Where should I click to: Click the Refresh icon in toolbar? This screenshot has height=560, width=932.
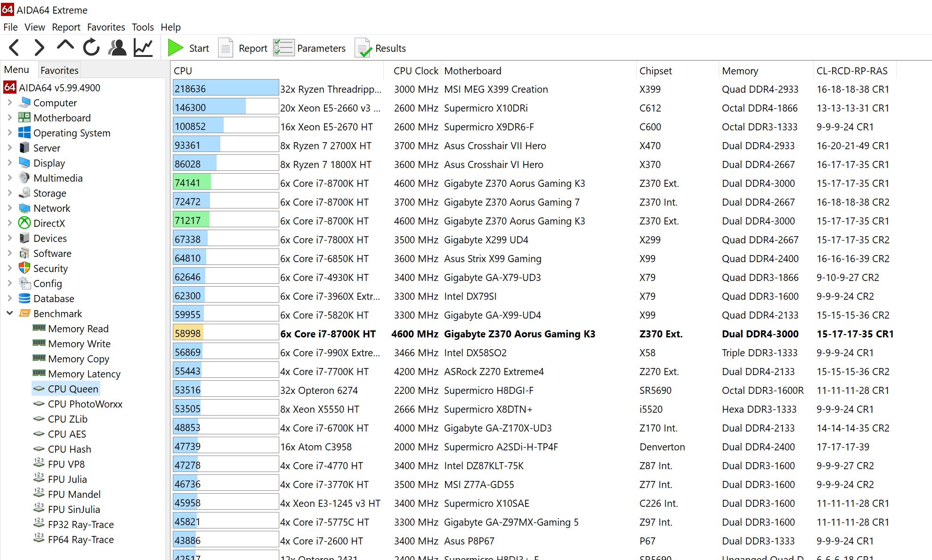tap(91, 48)
